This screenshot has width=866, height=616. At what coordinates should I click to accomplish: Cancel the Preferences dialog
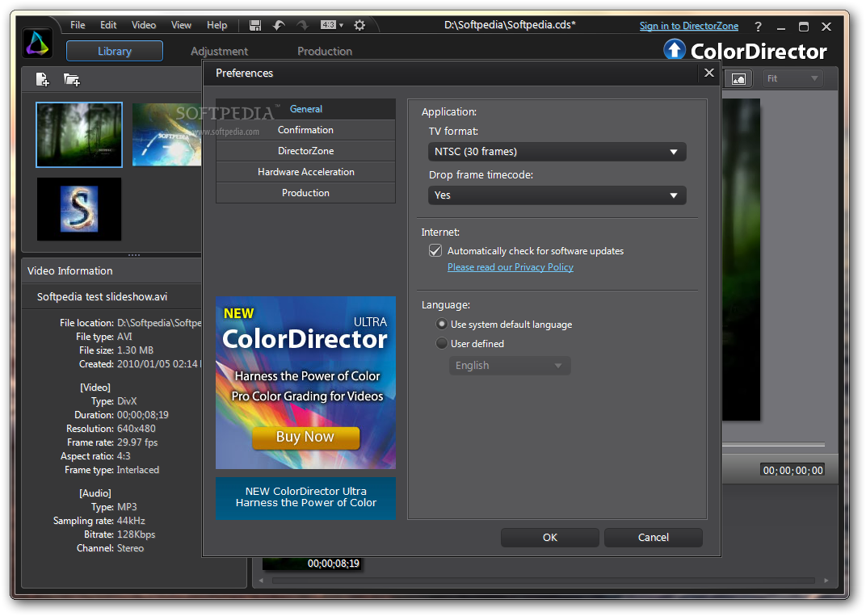(x=654, y=538)
